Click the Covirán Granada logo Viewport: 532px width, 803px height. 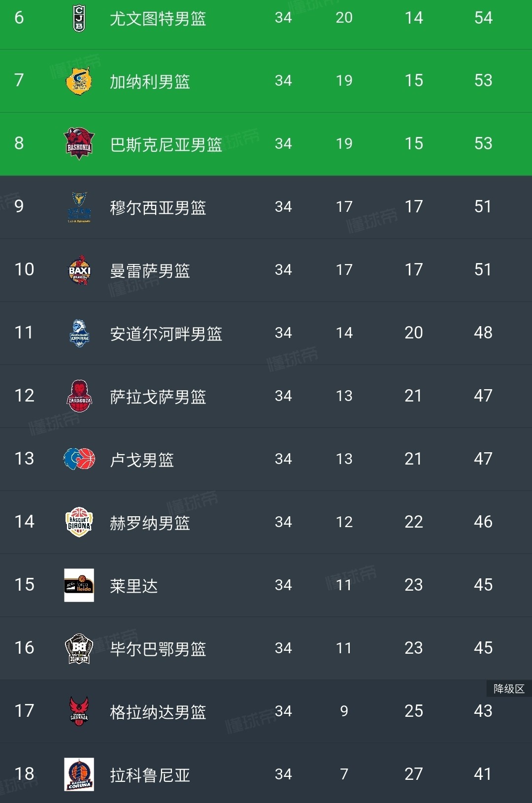pos(79,711)
